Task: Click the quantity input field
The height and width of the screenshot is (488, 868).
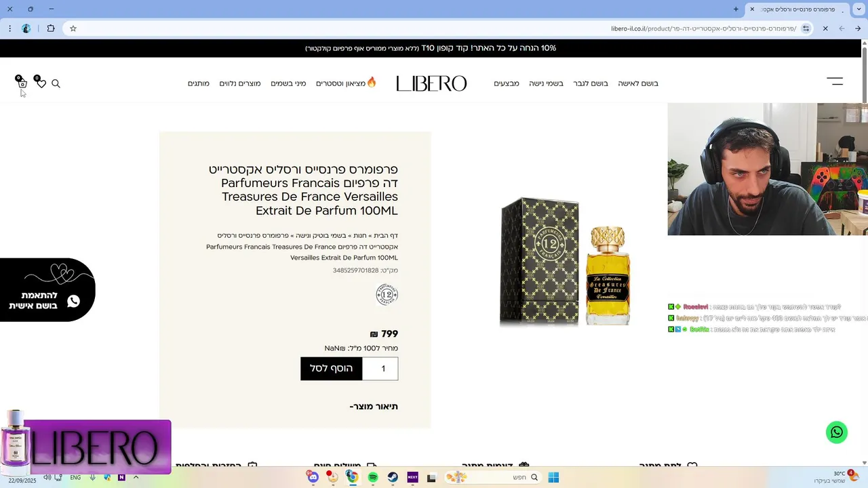Action: pos(380,369)
